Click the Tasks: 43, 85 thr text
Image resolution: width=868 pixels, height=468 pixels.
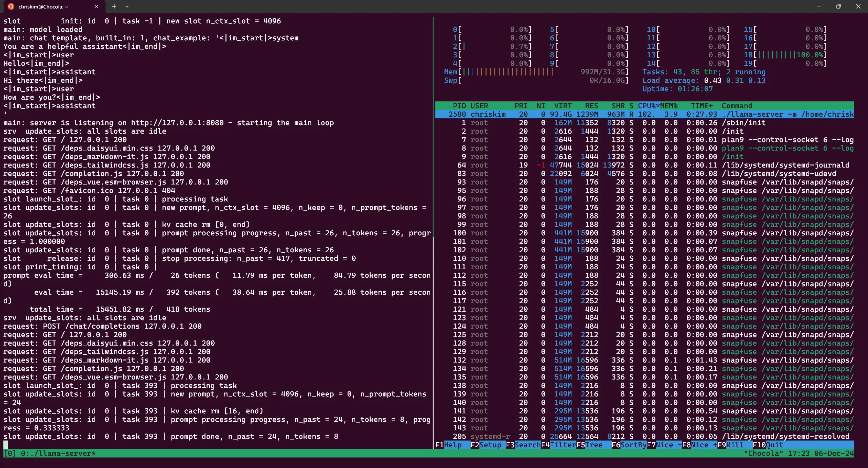point(704,72)
